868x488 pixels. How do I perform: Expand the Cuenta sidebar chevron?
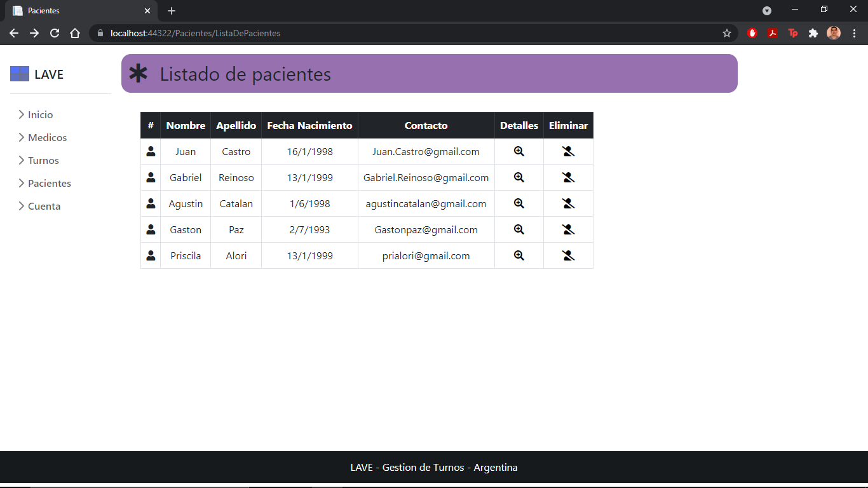click(22, 206)
